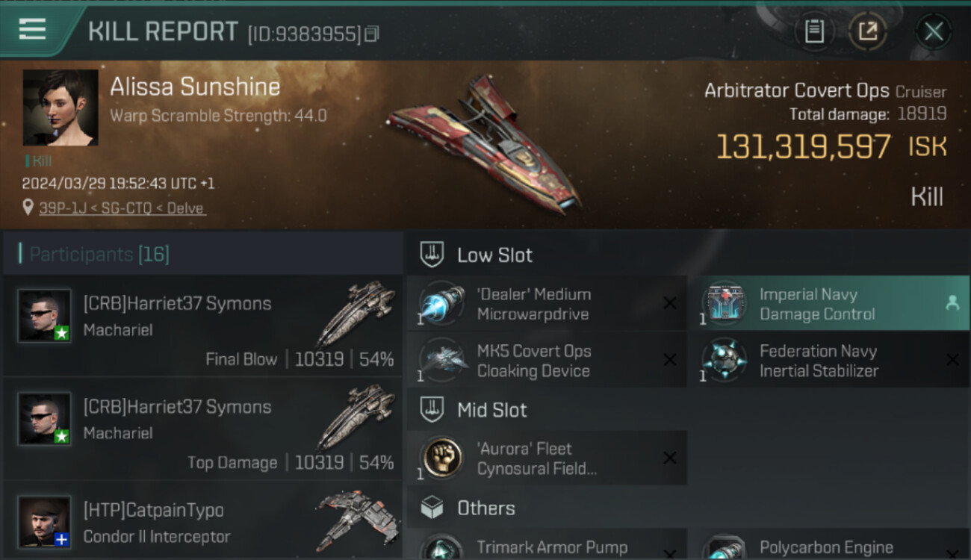Close the Kill Report window
The width and height of the screenshot is (971, 560).
point(934,31)
